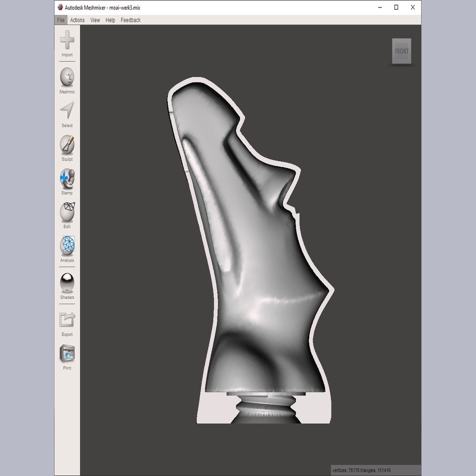
Task: Click the Print 3D printer icon
Action: tap(67, 353)
